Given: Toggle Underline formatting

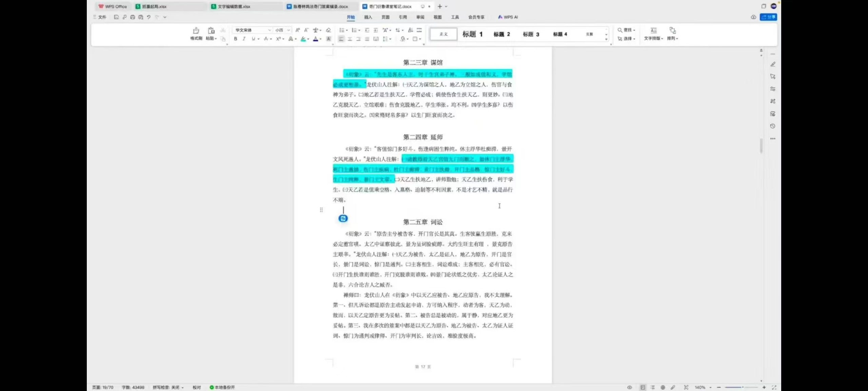Looking at the screenshot, I should (x=253, y=39).
